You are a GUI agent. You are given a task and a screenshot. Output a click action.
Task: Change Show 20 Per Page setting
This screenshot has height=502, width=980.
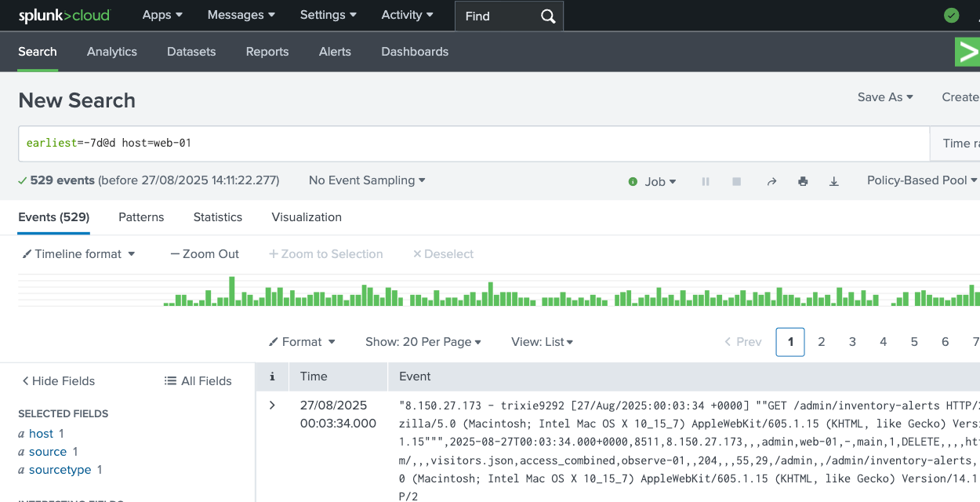[423, 342]
